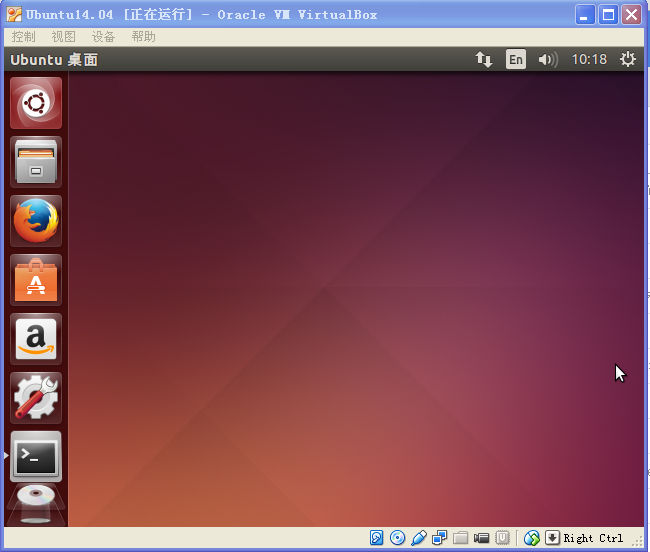Screen dimensions: 650x552
Task: Click the network adapters status icon
Action: point(439,538)
